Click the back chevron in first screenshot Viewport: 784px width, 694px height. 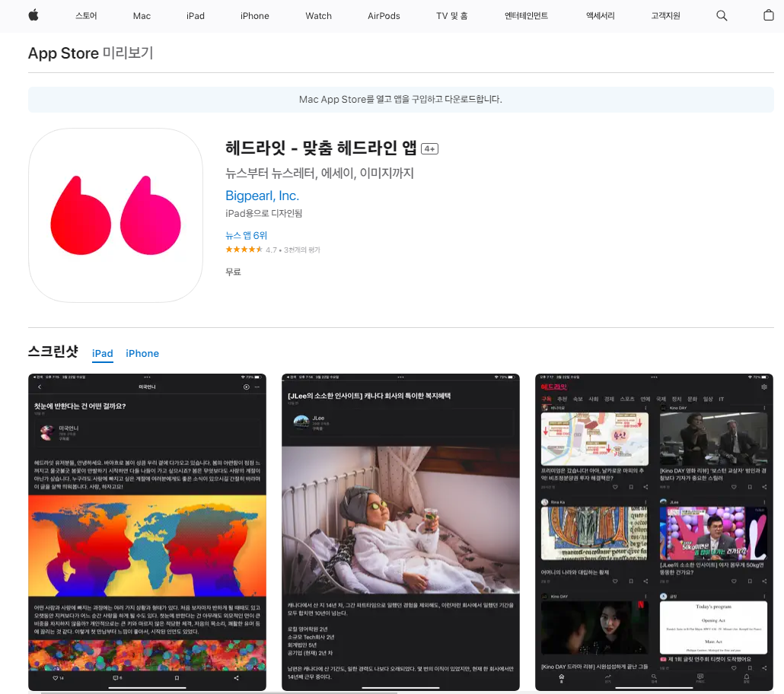tap(40, 387)
